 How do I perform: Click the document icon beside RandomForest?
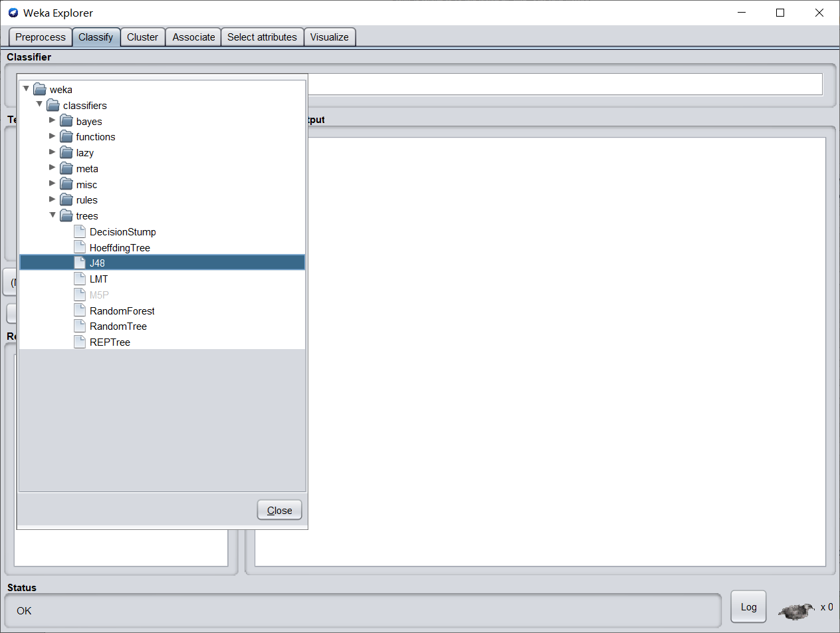79,310
